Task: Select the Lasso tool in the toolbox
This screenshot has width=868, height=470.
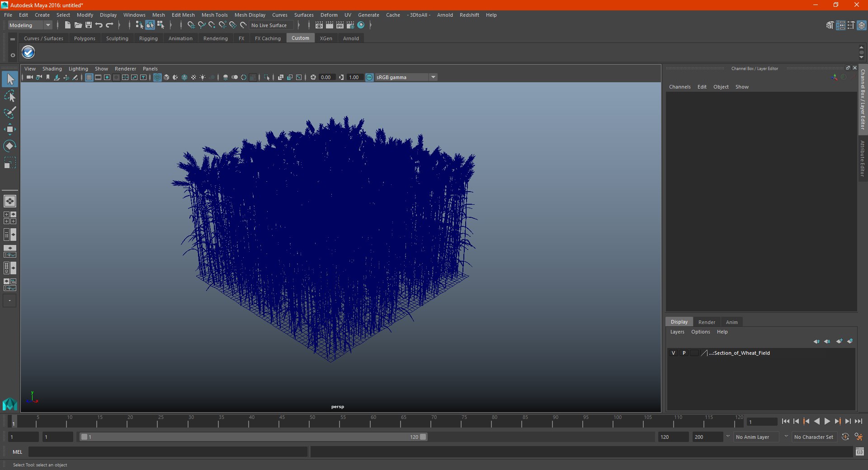Action: click(x=10, y=96)
